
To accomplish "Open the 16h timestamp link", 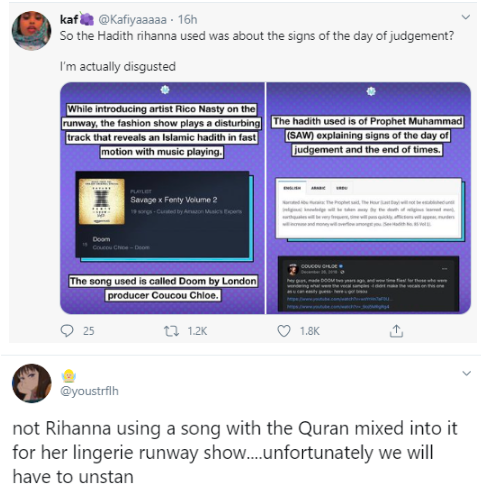I will [x=187, y=19].
